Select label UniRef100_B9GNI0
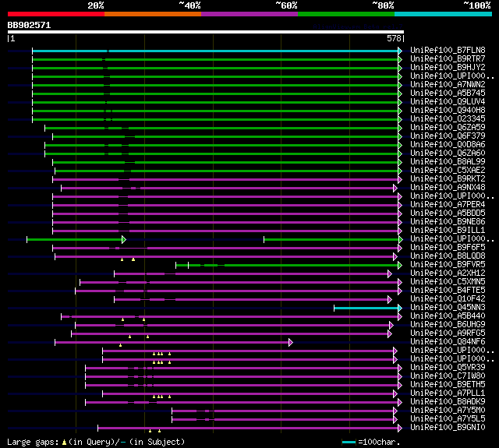Image resolution: width=499 pixels, height=448 pixels. tap(448, 428)
